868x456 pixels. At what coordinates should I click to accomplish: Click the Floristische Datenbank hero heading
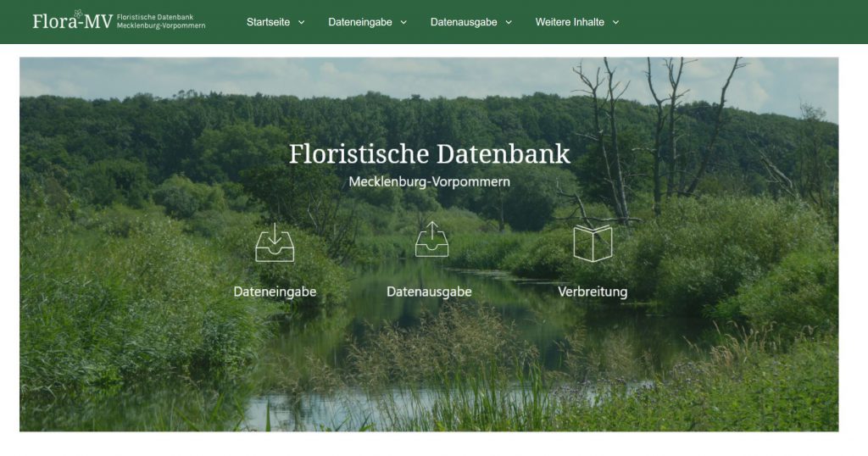(x=429, y=154)
